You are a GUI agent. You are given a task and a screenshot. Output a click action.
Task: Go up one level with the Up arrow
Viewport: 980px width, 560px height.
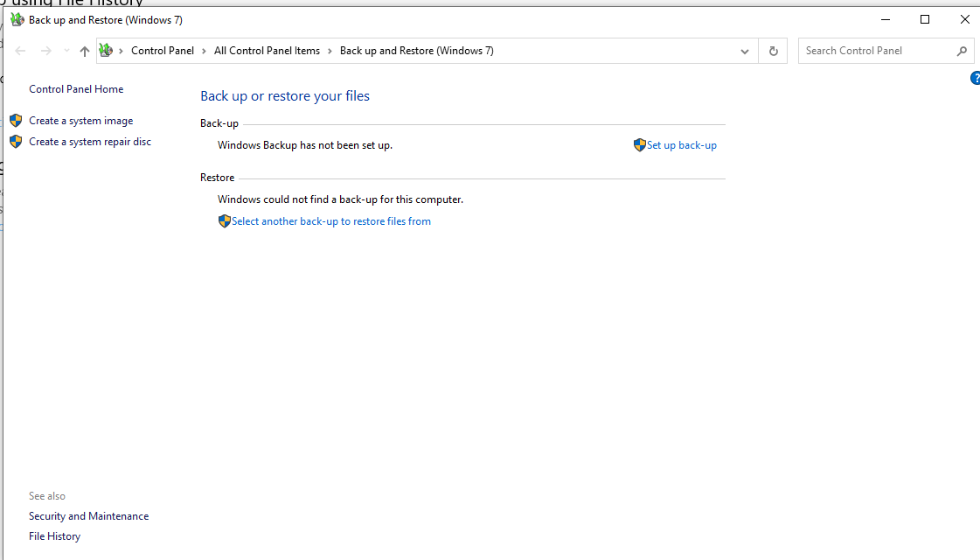click(85, 52)
